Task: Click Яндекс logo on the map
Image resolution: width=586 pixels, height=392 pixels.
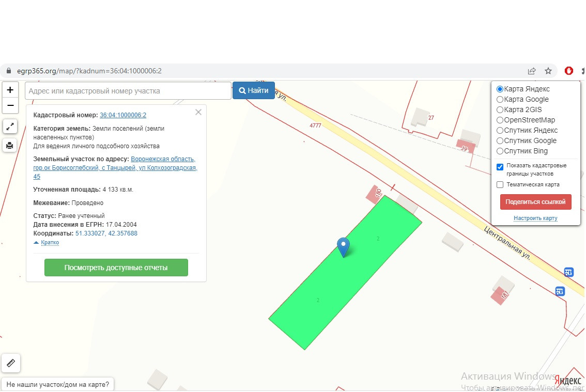Action: point(568,381)
